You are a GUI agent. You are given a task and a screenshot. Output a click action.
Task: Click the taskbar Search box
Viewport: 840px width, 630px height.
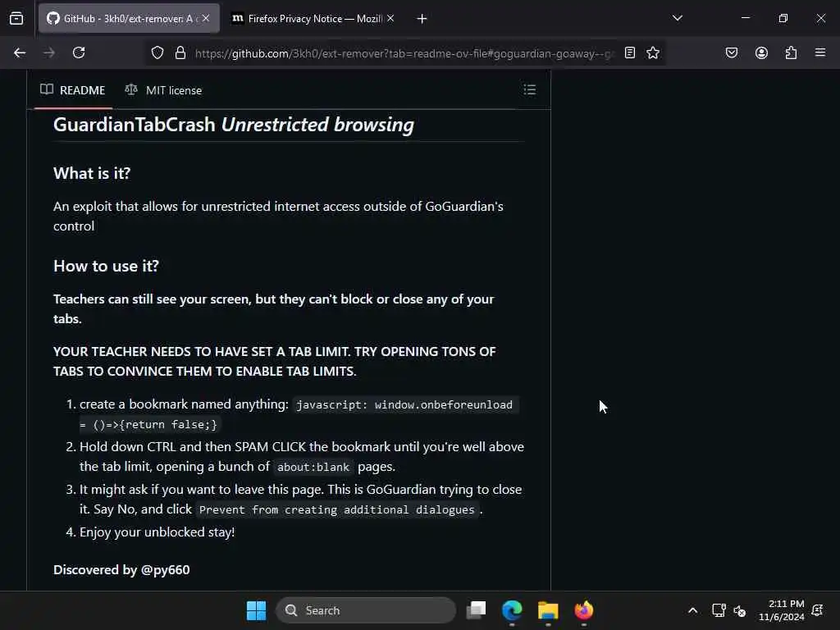tap(366, 610)
